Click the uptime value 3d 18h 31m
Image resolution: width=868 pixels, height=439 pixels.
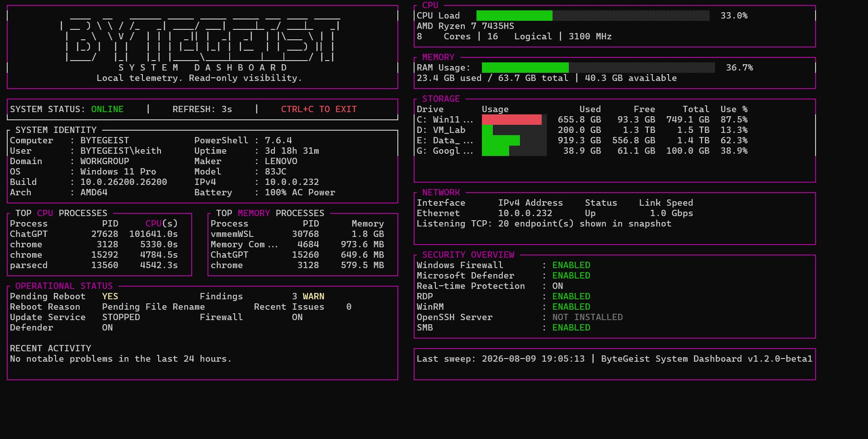click(x=292, y=151)
